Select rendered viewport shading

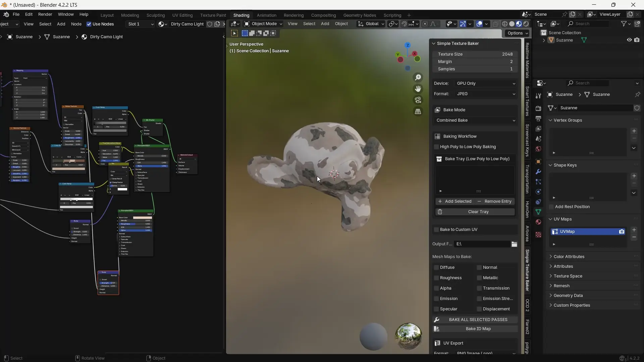[x=526, y=24]
